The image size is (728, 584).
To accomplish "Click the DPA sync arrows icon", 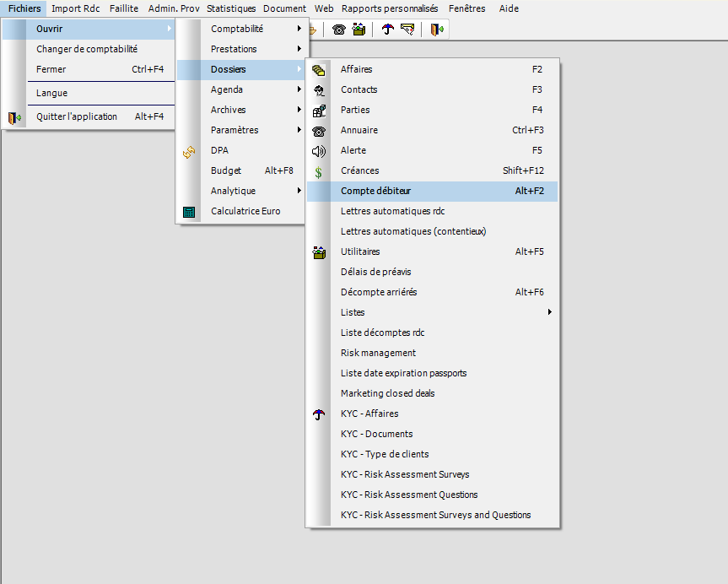I will 189,152.
